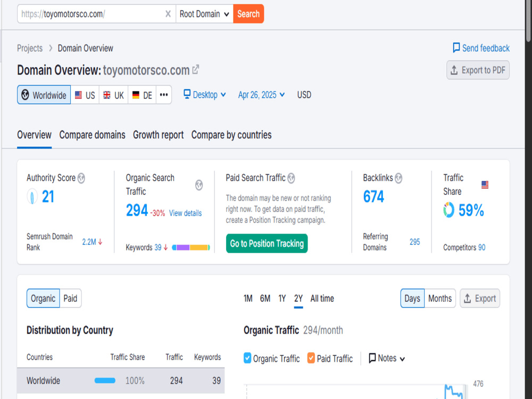Switch the chart to Paid
Viewport: 532px width, 399px height.
[x=71, y=298]
